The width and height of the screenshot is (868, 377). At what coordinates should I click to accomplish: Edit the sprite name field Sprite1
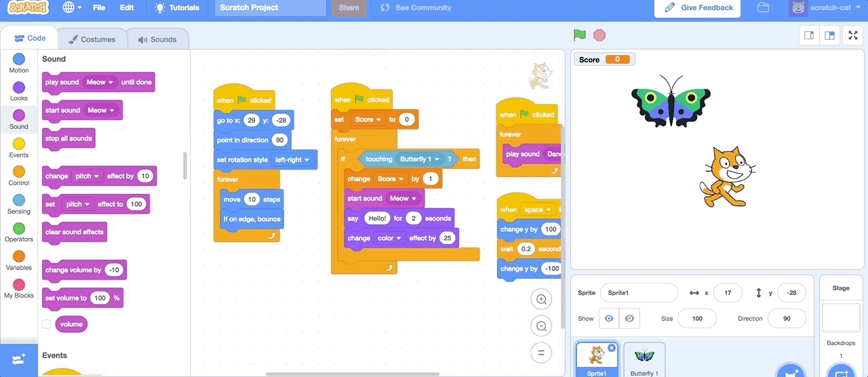point(639,293)
